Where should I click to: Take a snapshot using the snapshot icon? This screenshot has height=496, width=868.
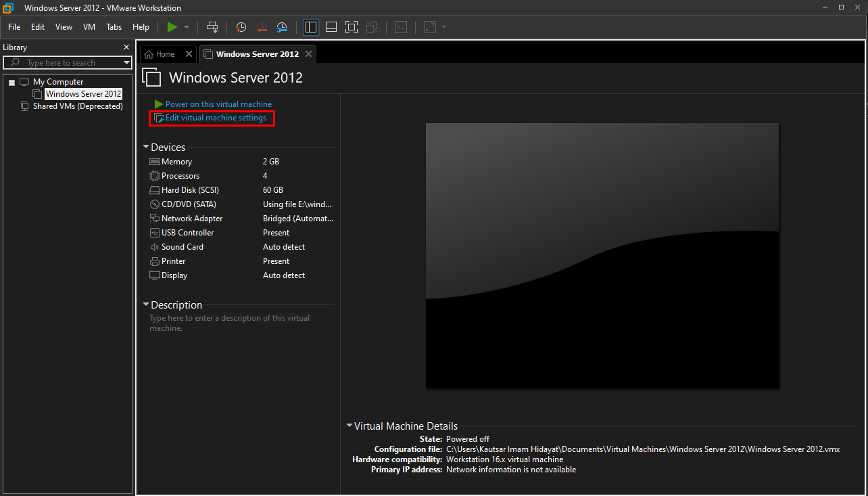tap(241, 27)
